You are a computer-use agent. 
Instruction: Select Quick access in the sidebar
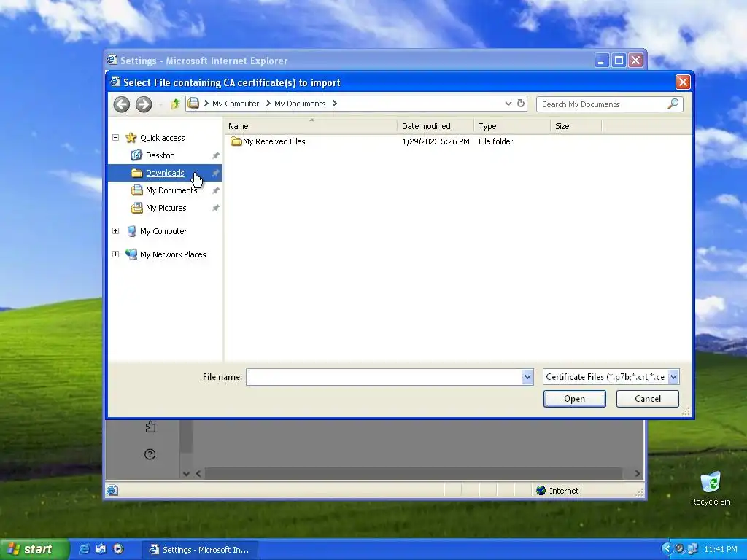(x=163, y=138)
